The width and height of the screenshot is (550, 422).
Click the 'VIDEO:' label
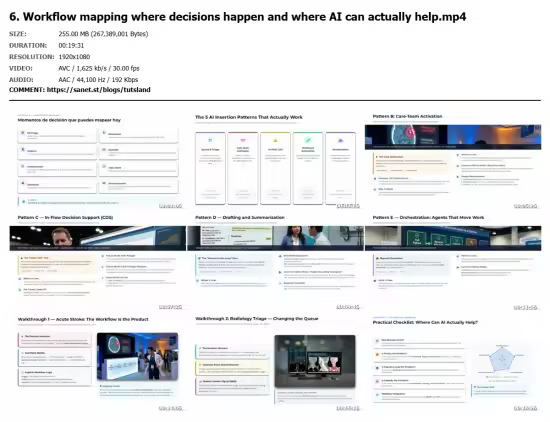21,68
